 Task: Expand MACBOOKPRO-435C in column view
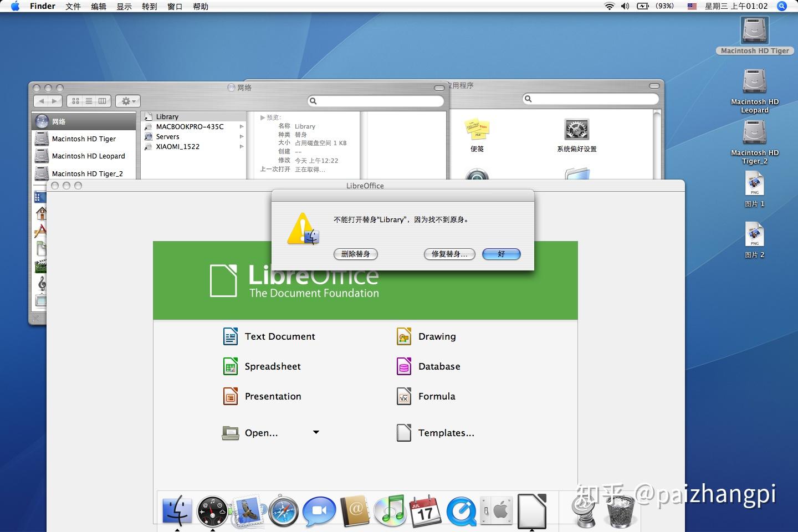tap(242, 126)
